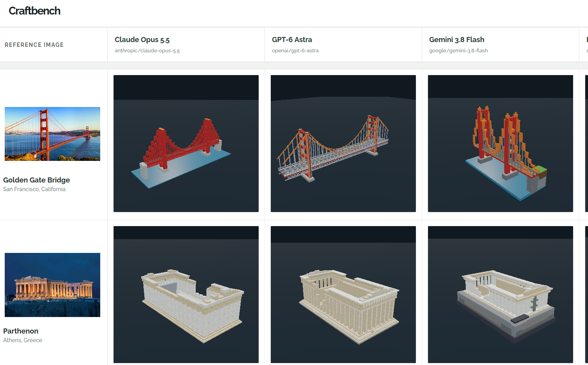Click the Reference Image column label
The width and height of the screenshot is (588, 365).
(x=34, y=45)
